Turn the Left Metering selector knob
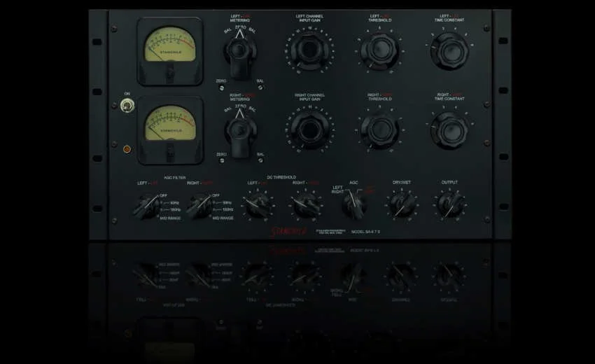The height and width of the screenshot is (364, 595). [239, 55]
